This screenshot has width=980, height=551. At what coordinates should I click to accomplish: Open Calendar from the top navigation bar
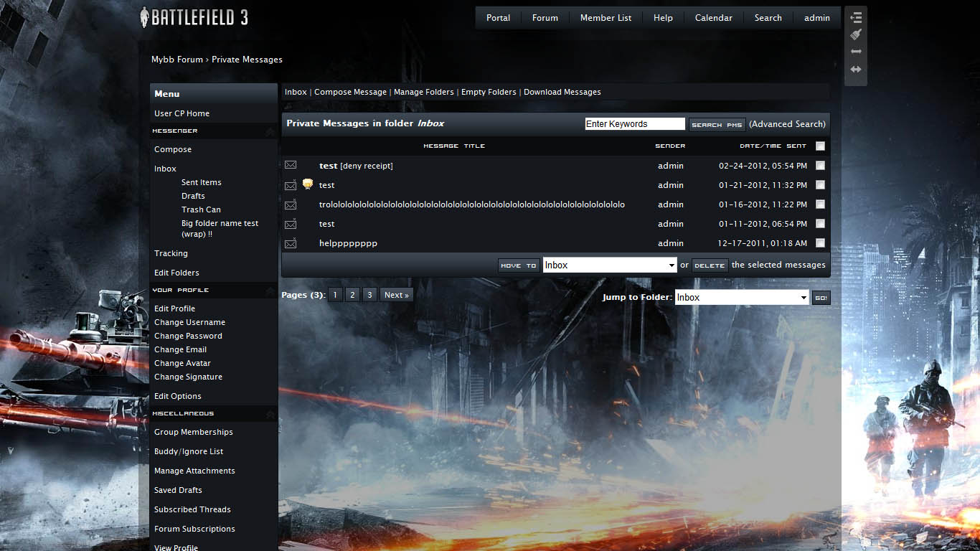coord(713,18)
